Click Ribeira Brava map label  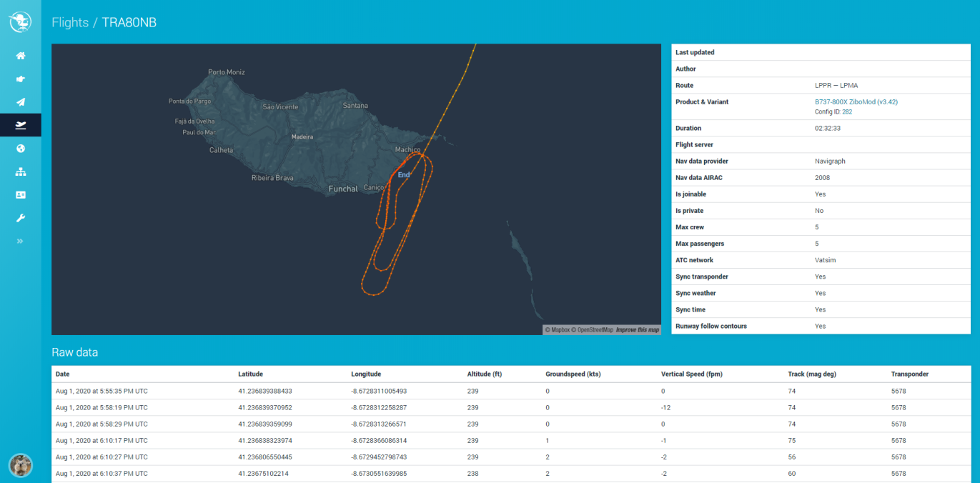(272, 178)
